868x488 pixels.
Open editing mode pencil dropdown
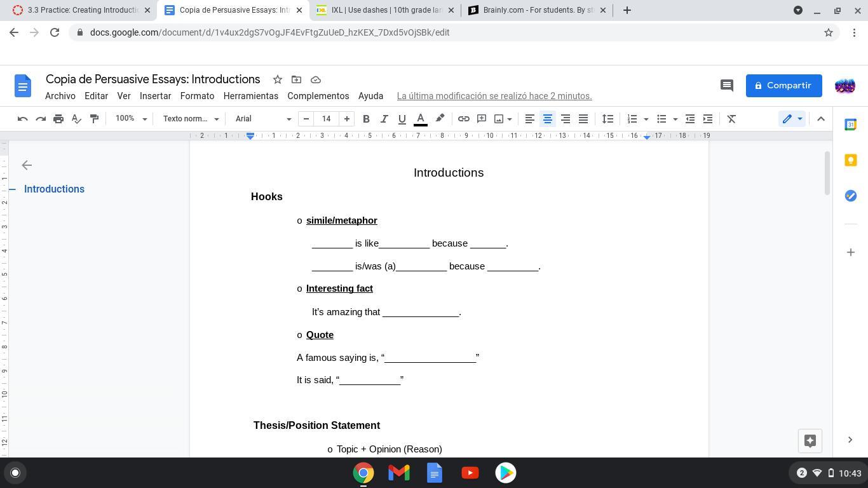[x=792, y=119]
